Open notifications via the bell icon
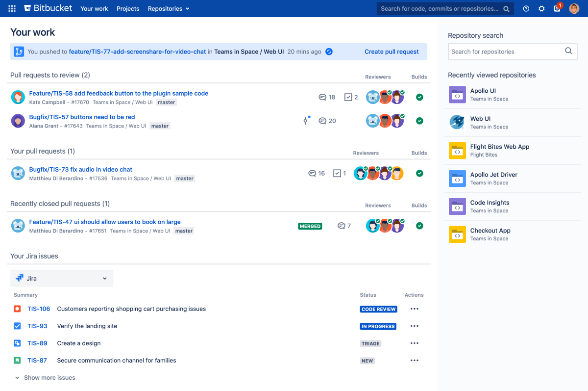This screenshot has width=588, height=391. pos(557,9)
